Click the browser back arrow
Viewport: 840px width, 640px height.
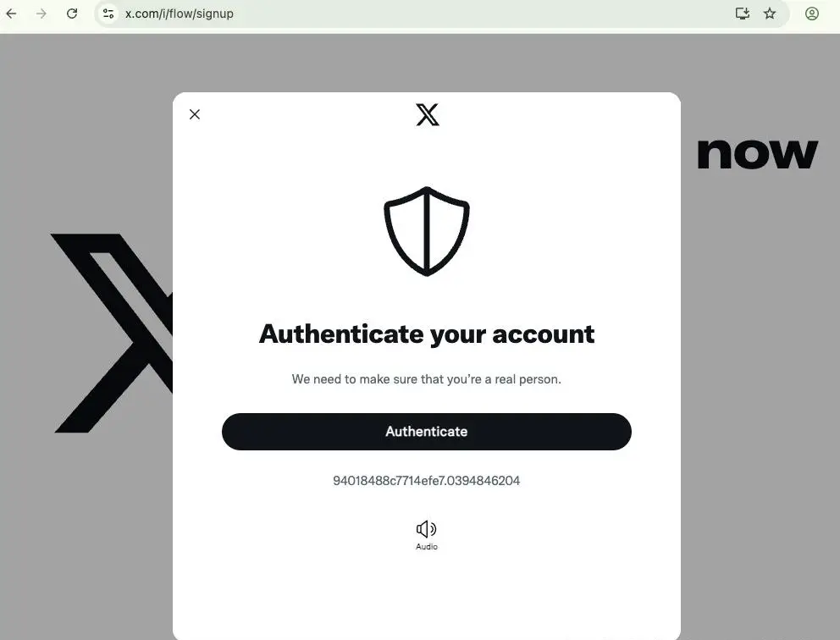click(x=11, y=14)
